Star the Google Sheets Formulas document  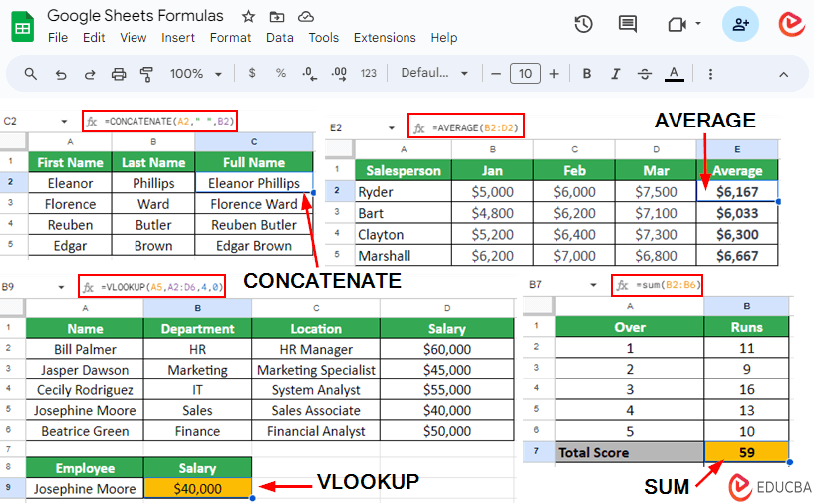tap(249, 17)
